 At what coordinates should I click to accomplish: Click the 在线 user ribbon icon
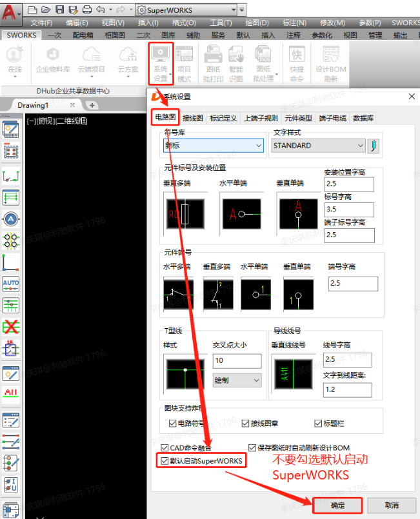pos(15,60)
